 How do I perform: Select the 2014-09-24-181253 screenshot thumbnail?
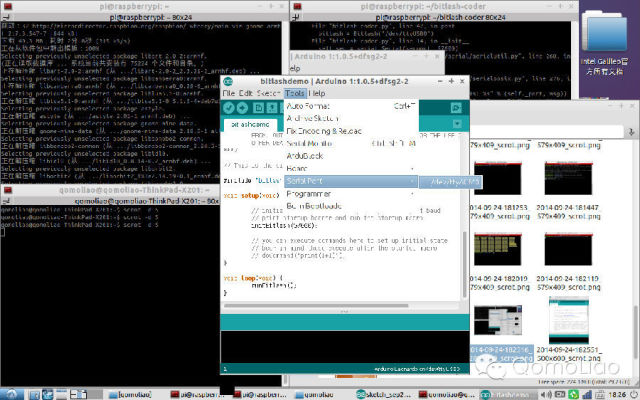pos(498,179)
